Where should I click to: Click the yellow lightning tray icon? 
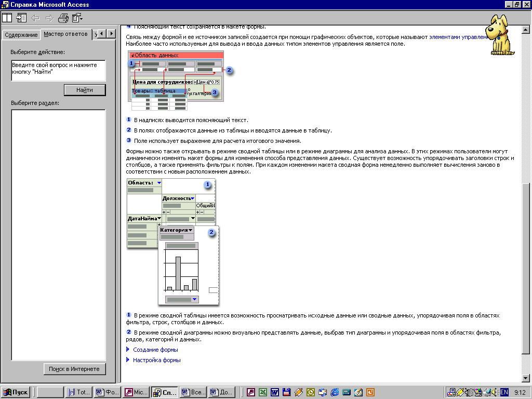(x=460, y=392)
